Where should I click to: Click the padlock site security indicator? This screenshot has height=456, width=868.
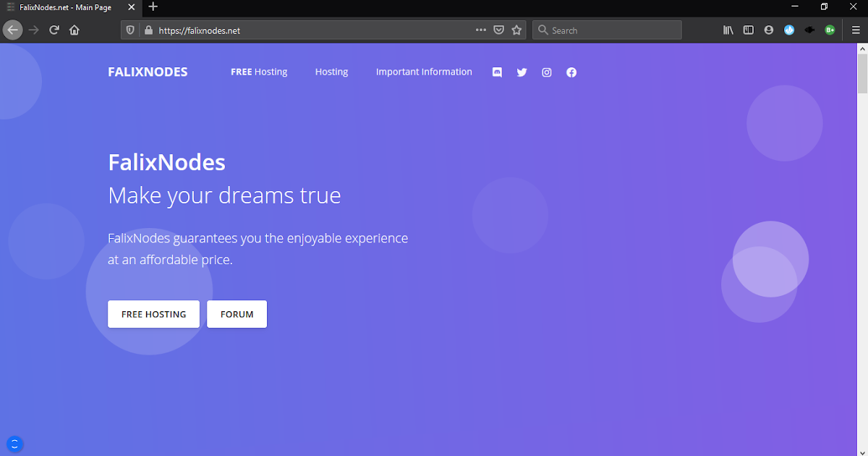tap(148, 30)
